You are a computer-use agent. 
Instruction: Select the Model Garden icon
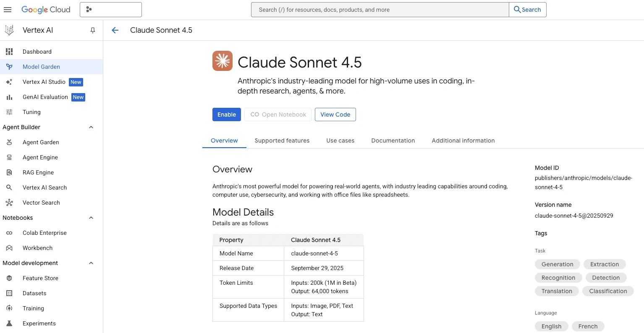(x=9, y=67)
